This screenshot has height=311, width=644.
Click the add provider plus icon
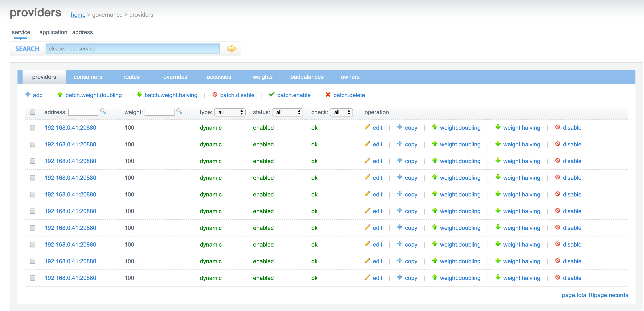(x=28, y=94)
